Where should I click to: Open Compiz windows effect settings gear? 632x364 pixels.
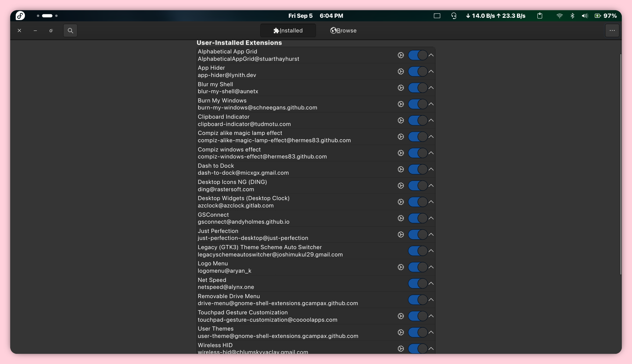tap(401, 153)
